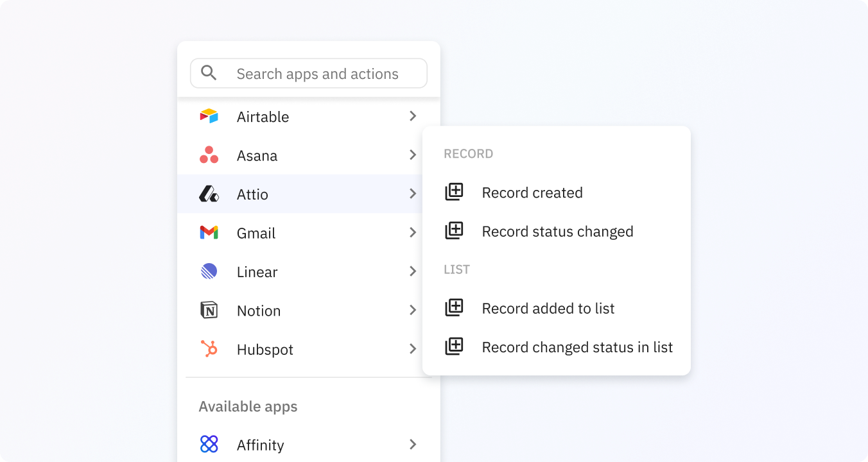
Task: Select the Linear app label
Action: (257, 272)
